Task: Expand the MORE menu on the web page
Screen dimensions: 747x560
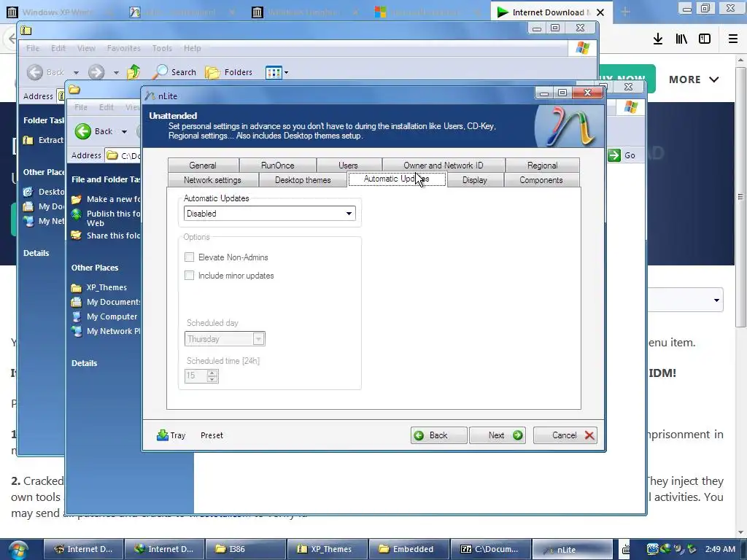Action: tap(694, 79)
